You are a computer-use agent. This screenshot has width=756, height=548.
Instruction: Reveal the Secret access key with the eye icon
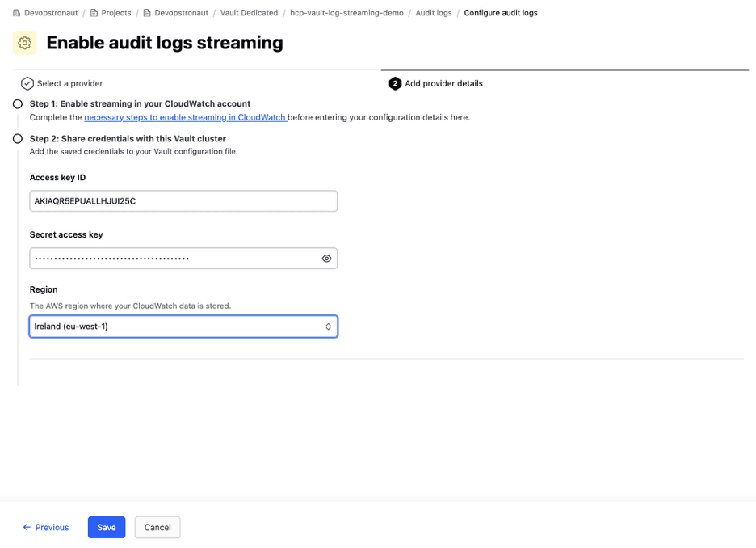326,258
